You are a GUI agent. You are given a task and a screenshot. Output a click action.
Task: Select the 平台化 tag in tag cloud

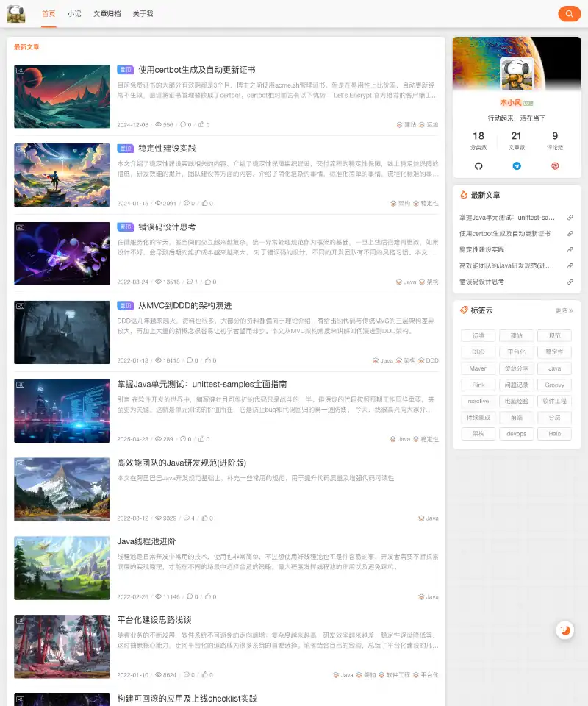tap(517, 352)
